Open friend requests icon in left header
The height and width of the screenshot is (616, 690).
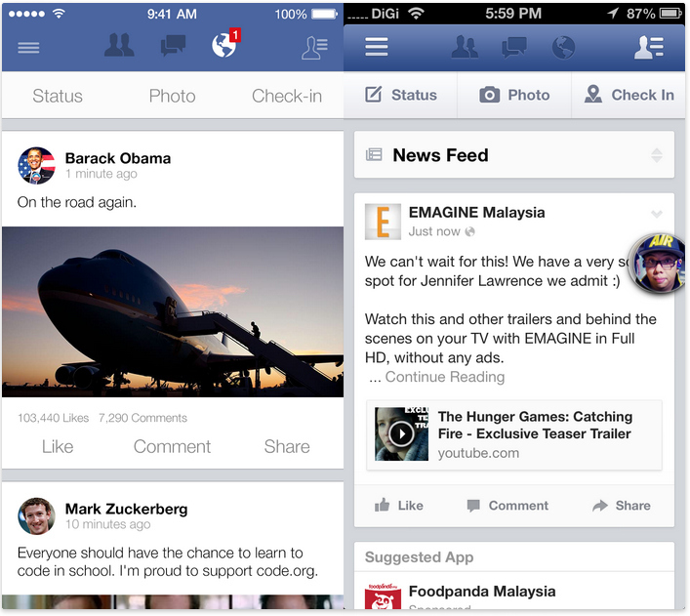(119, 45)
